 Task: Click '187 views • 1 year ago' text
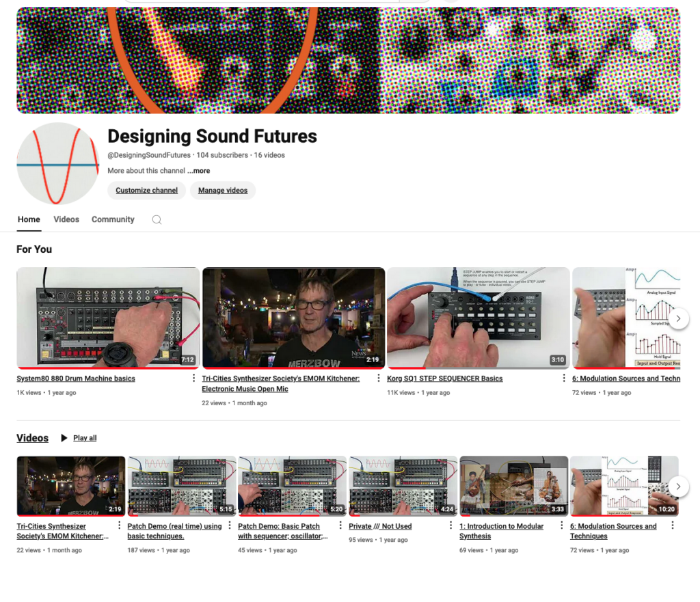[x=159, y=550]
